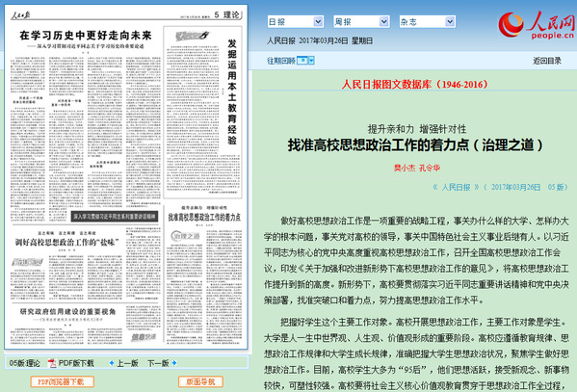Open the calendar icon next to 往期回顾
This screenshot has height=392, width=577.
pos(302,60)
